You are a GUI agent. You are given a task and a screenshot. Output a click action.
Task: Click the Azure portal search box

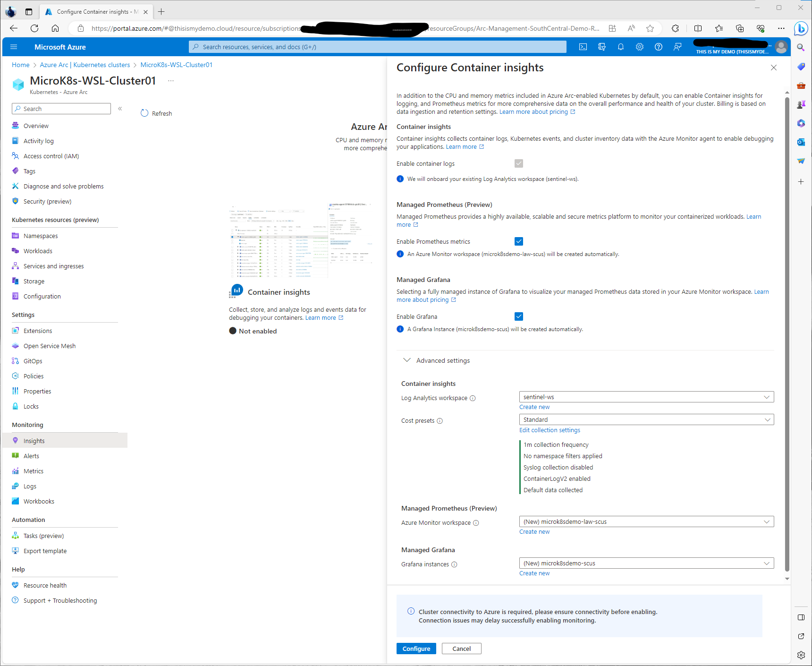[x=378, y=47]
